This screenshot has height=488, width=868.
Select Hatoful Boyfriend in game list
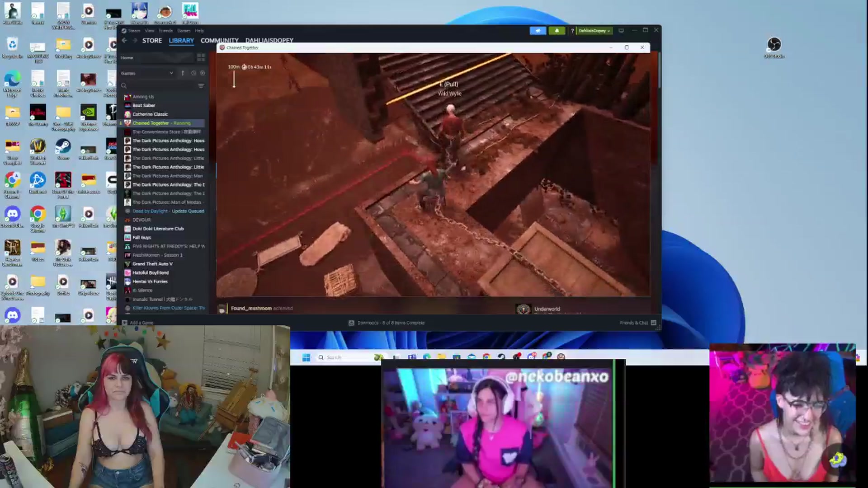tap(151, 273)
